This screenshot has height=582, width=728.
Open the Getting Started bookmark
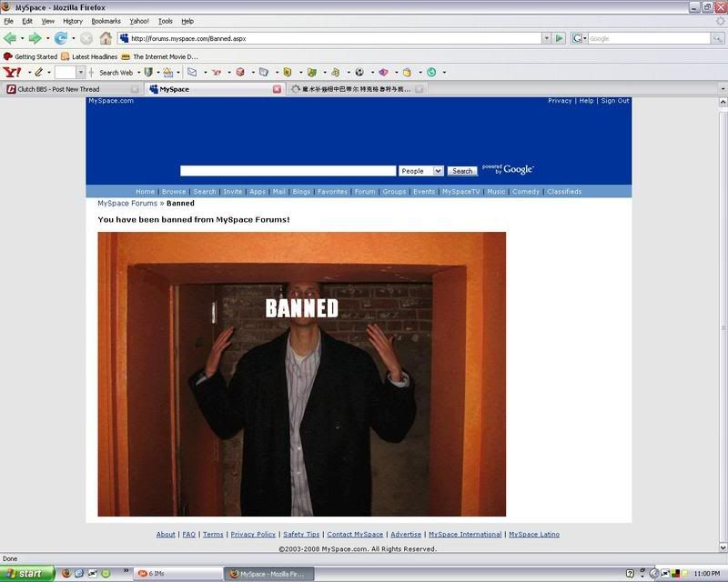[30, 56]
